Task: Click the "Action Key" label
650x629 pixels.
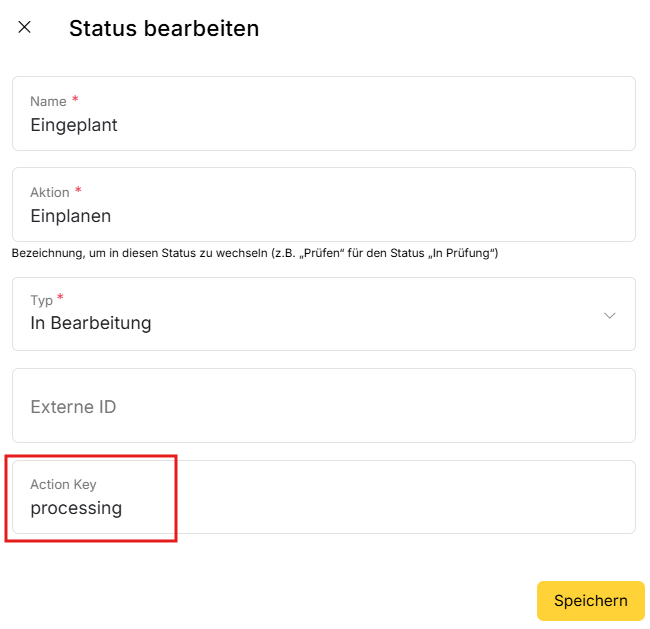Action: pos(63,484)
